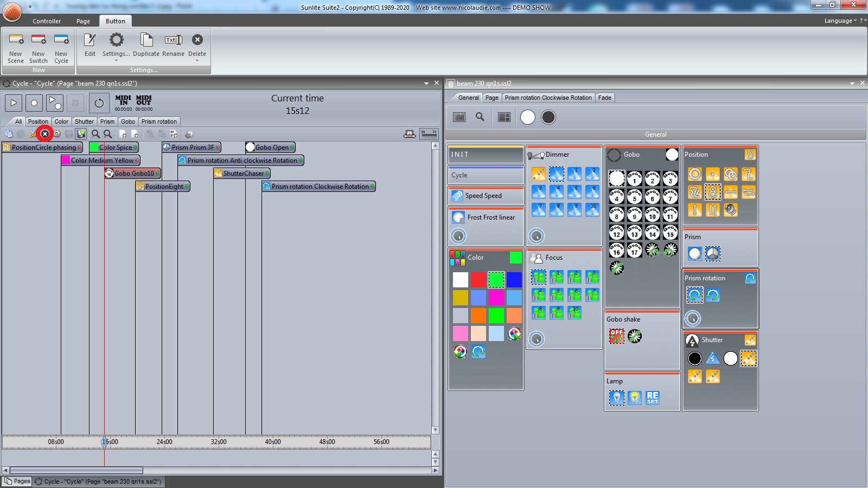The height and width of the screenshot is (488, 868).
Task: Click the layout view icon in beam panel
Action: tap(505, 117)
